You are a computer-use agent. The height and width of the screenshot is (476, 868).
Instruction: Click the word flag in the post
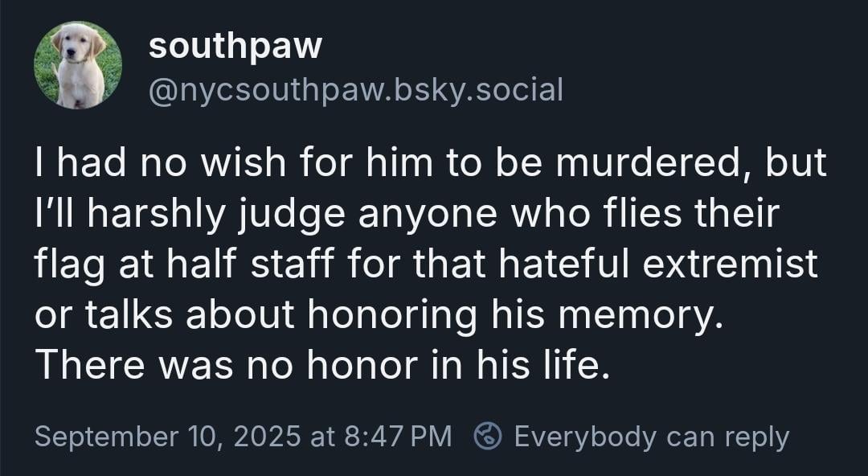tap(69, 266)
